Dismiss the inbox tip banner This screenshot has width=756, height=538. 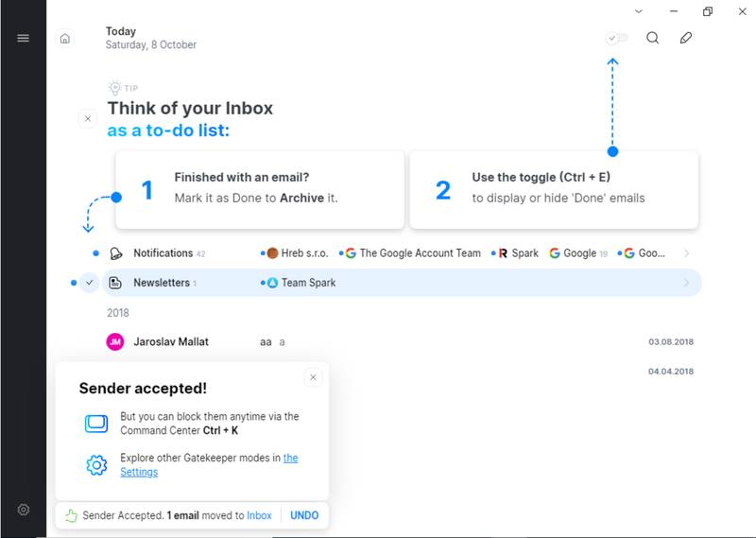(88, 119)
